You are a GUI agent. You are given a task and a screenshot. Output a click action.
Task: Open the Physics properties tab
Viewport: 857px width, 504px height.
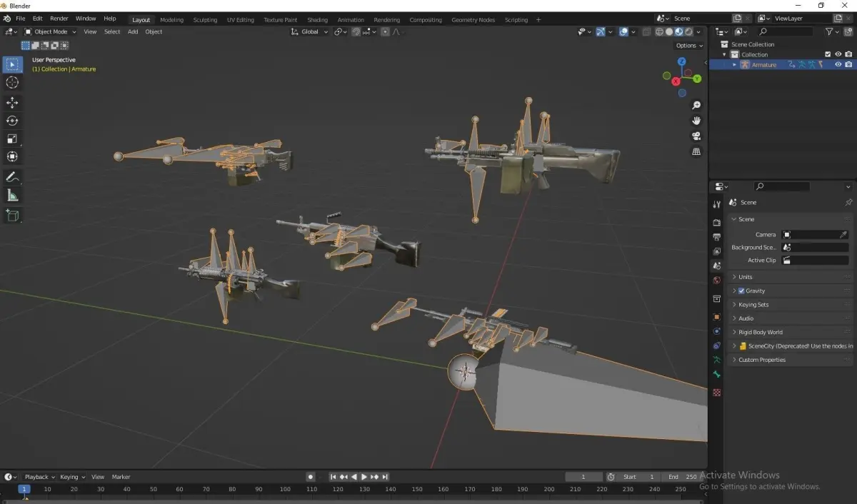point(717,331)
